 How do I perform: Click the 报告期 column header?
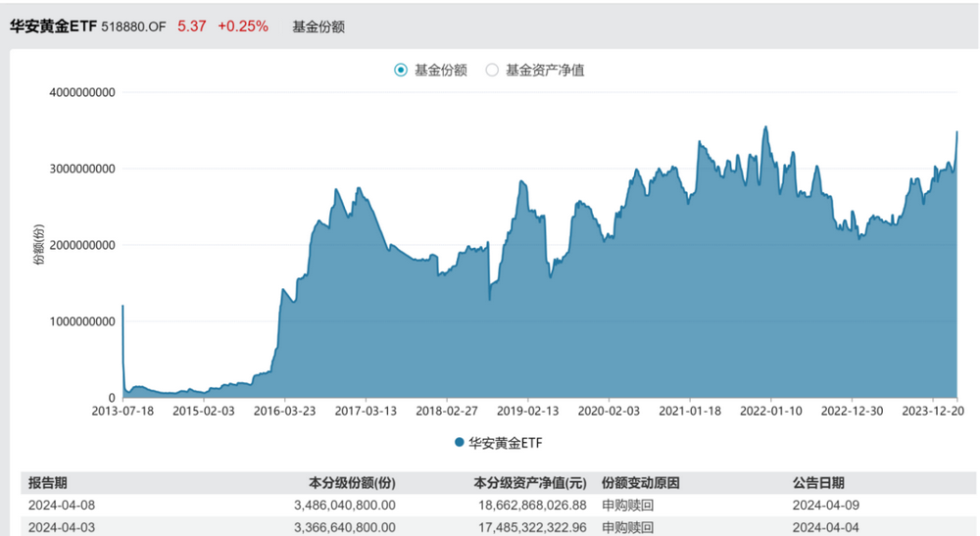pyautogui.click(x=47, y=483)
